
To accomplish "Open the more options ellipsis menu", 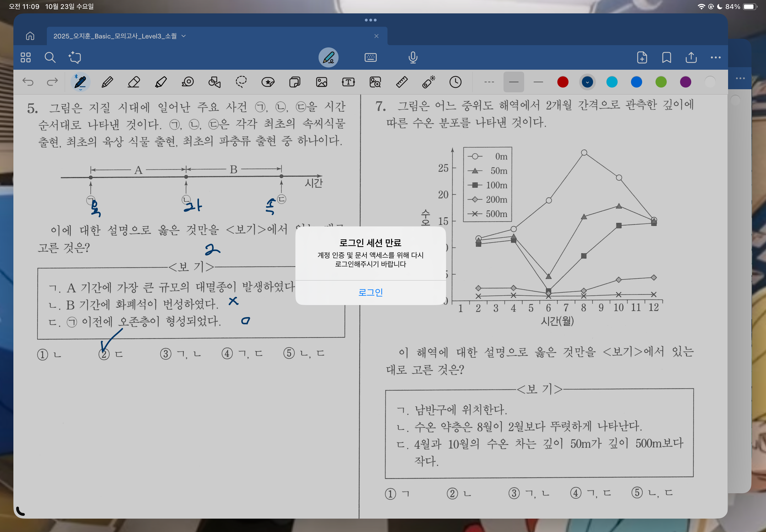I will point(715,57).
